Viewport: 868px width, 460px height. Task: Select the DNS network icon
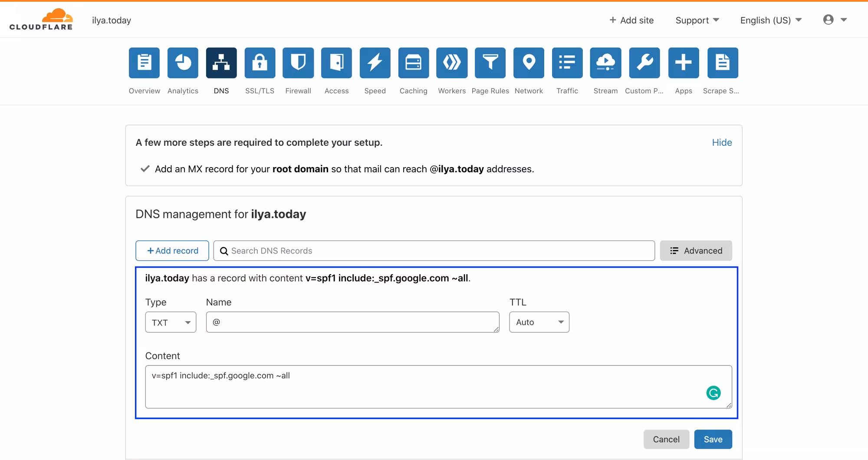click(x=221, y=63)
